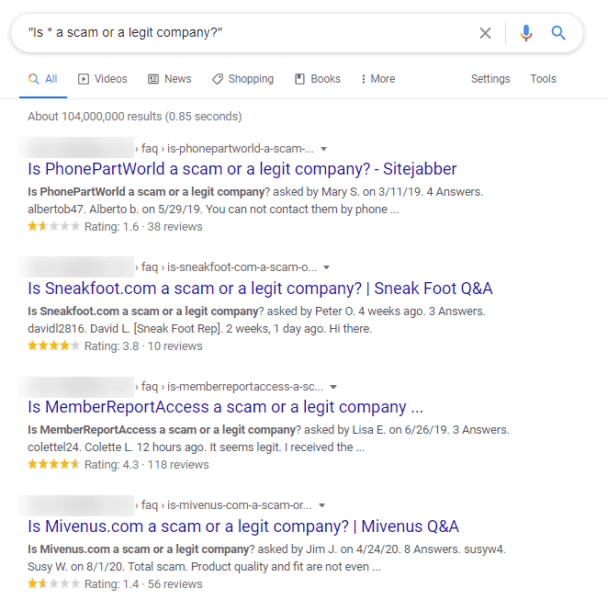
Task: Switch to the News tab
Action: pyautogui.click(x=170, y=79)
